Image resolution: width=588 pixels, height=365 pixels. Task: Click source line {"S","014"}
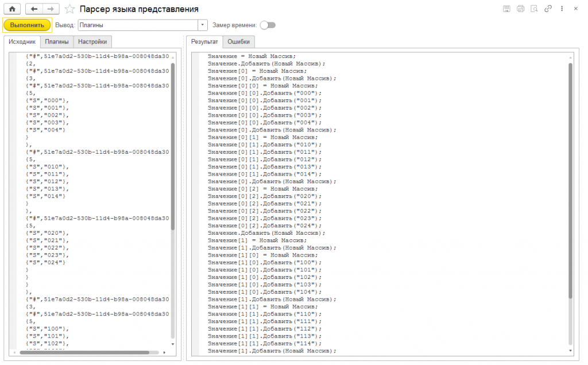pyautogui.click(x=45, y=196)
